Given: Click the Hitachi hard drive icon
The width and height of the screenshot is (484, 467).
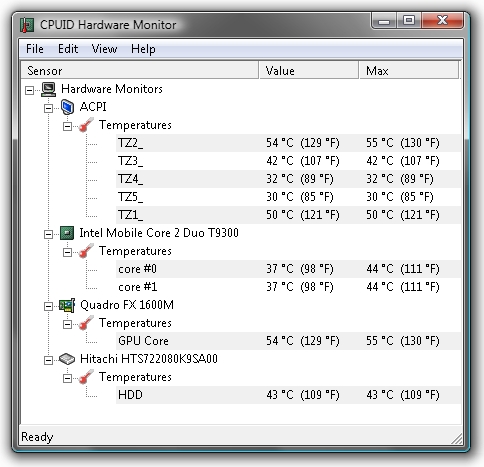Looking at the screenshot, I should click(x=67, y=359).
